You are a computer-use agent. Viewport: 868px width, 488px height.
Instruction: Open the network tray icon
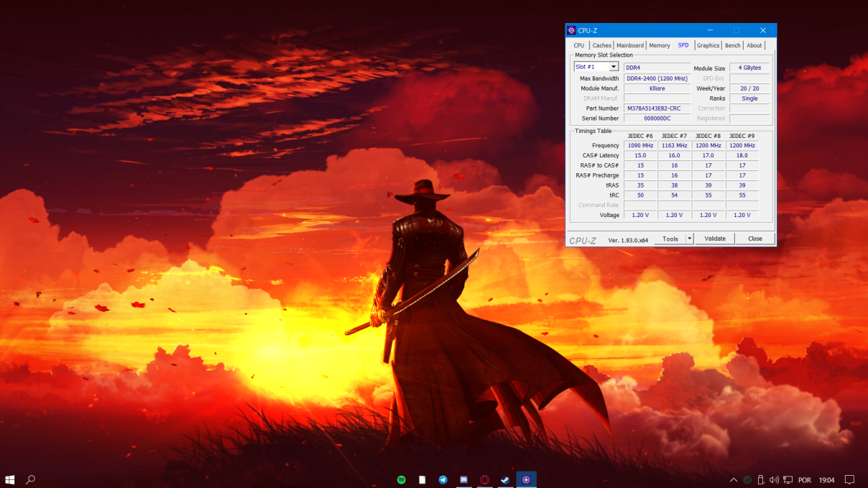click(x=788, y=479)
